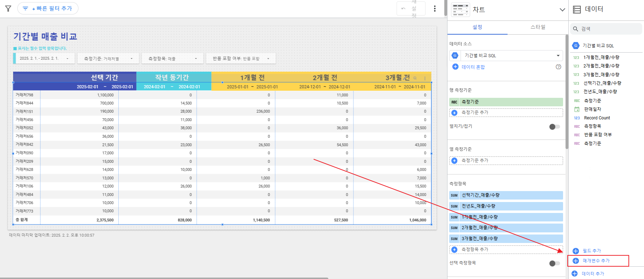Click 측정항목 추가 add metric button
The width and height of the screenshot is (644, 279).
tap(506, 250)
